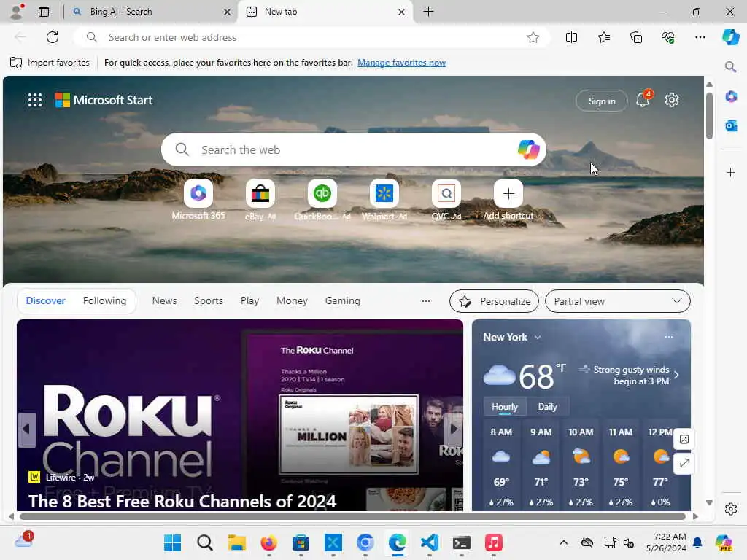Open notifications bell with 4 badge
The image size is (747, 560).
[643, 99]
